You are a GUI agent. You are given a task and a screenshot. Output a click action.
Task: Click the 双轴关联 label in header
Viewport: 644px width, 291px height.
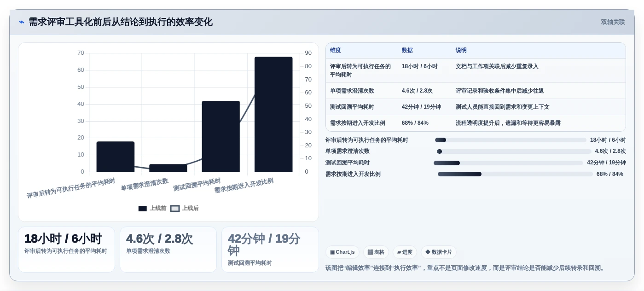coord(613,22)
